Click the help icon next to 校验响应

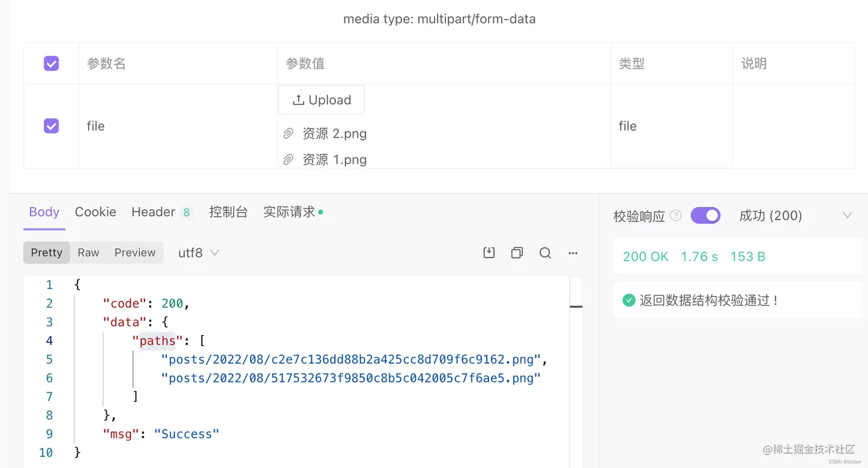coord(676,216)
